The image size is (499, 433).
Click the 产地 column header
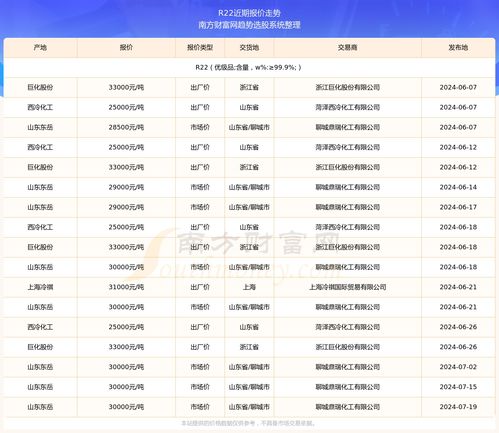click(40, 48)
